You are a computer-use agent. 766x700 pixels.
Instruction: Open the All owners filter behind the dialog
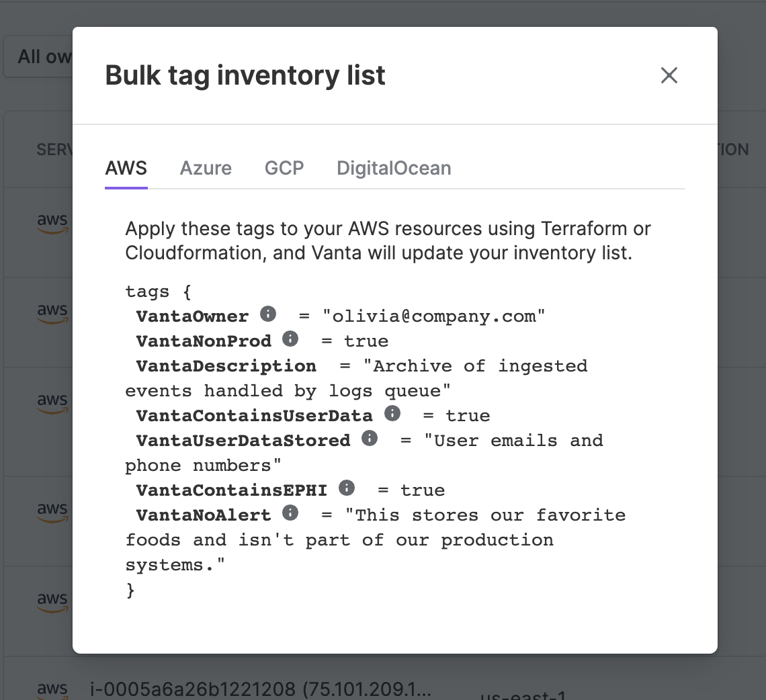pyautogui.click(x=39, y=56)
